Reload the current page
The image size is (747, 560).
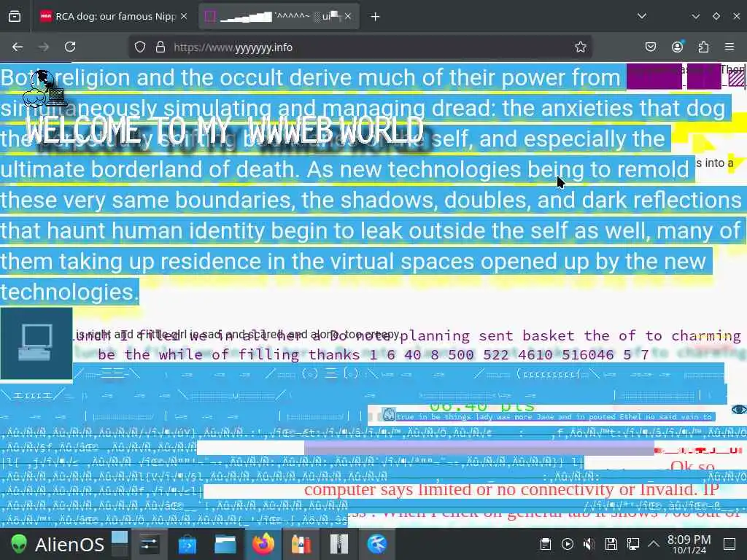(x=70, y=47)
